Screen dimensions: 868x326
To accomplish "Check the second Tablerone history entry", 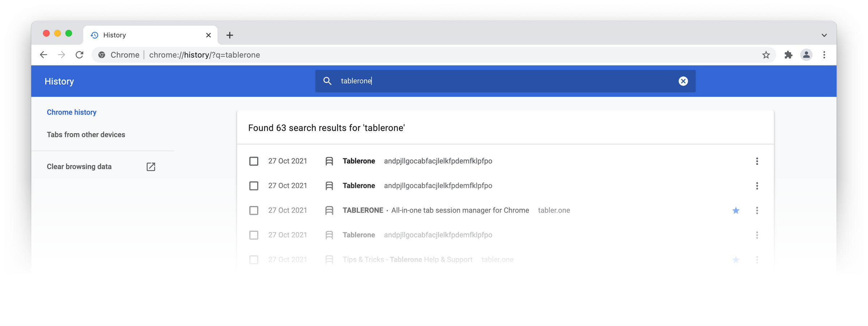I will [254, 186].
